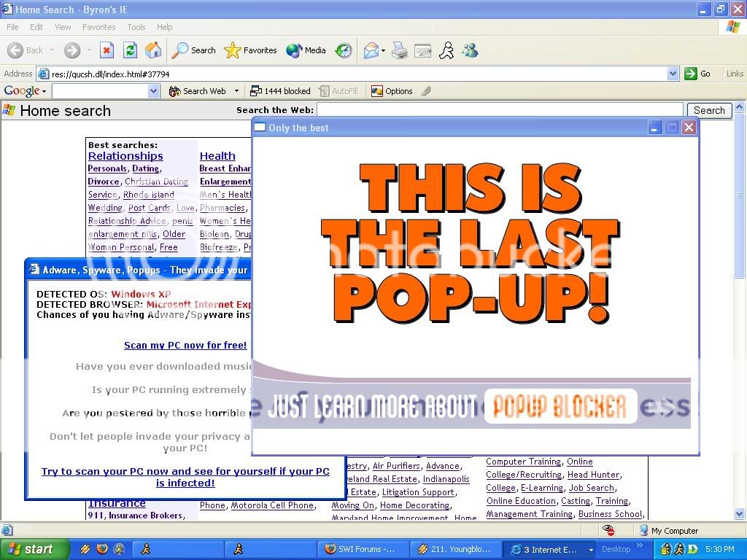Expand the Google toolbar search box dropdown
Screen dimensions: 747x560
click(x=153, y=91)
